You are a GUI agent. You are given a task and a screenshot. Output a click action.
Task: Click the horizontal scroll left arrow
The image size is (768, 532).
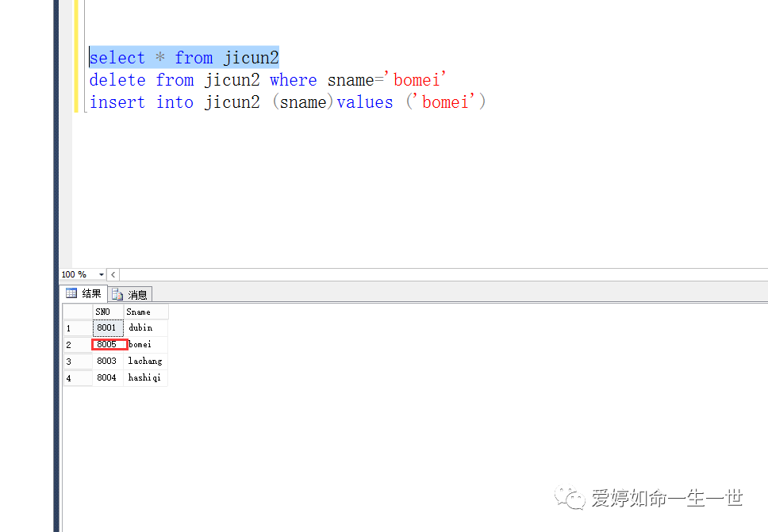113,274
